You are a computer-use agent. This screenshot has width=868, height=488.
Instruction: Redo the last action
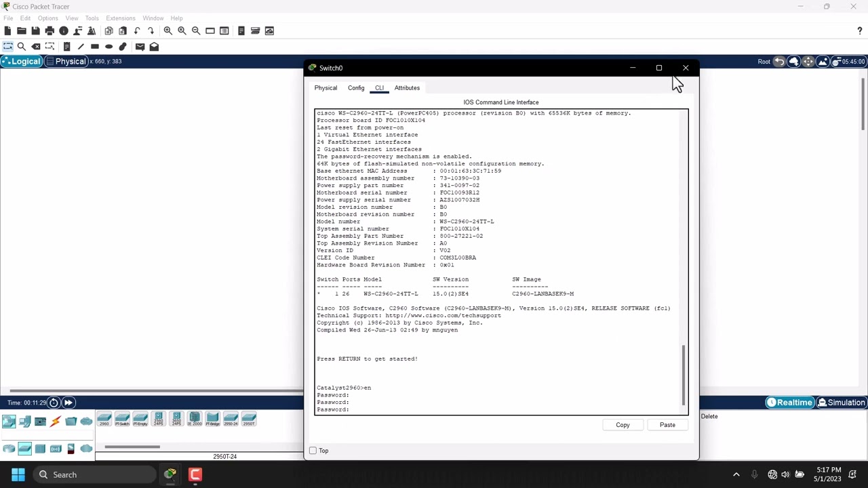pyautogui.click(x=151, y=30)
